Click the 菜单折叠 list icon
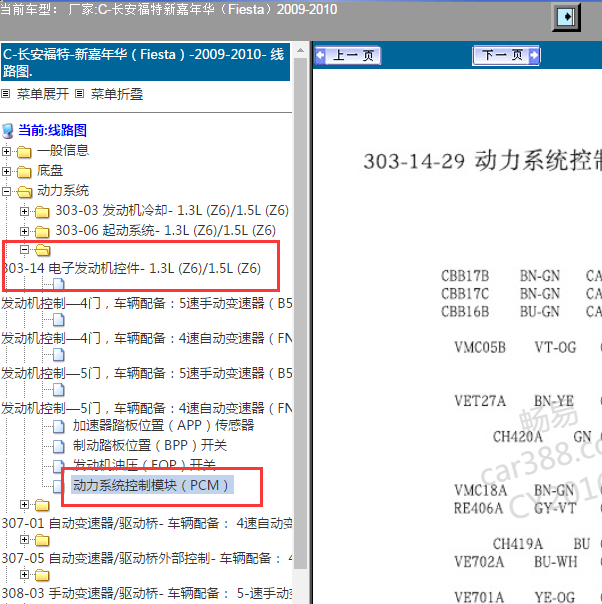Viewport: 602px width, 604px height. [79, 94]
